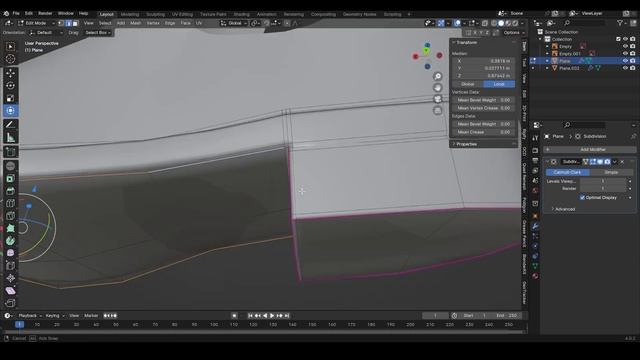The width and height of the screenshot is (640, 360).
Task: Select the Loop Cut tool
Action: (x=11, y=203)
